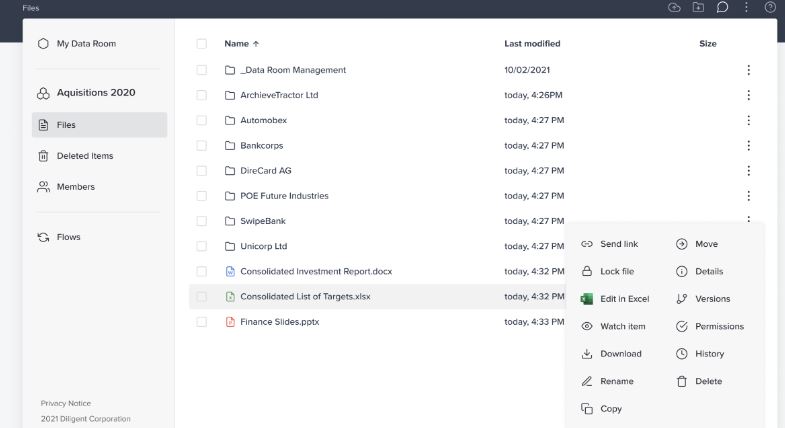Click the Automobex folder icon

coord(230,120)
